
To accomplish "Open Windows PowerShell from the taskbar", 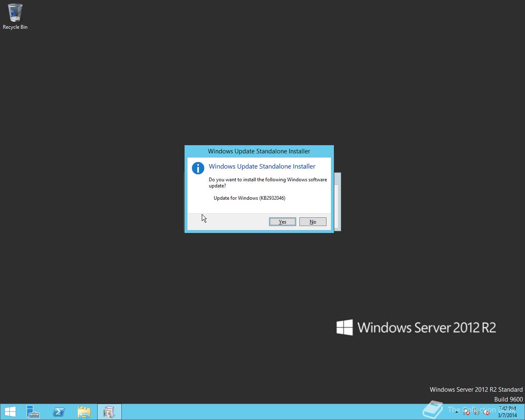I will coord(59,412).
